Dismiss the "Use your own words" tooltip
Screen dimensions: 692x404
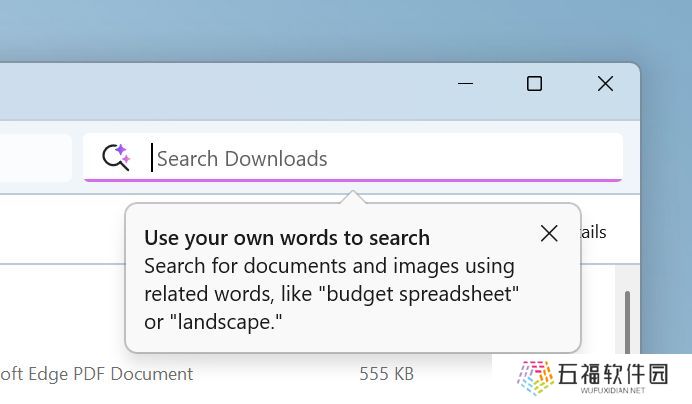(549, 234)
